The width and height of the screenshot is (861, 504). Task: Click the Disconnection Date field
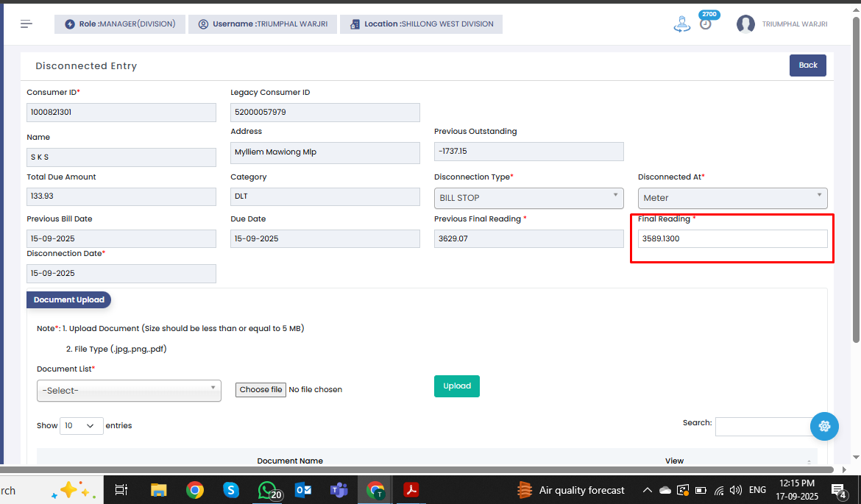coord(121,274)
